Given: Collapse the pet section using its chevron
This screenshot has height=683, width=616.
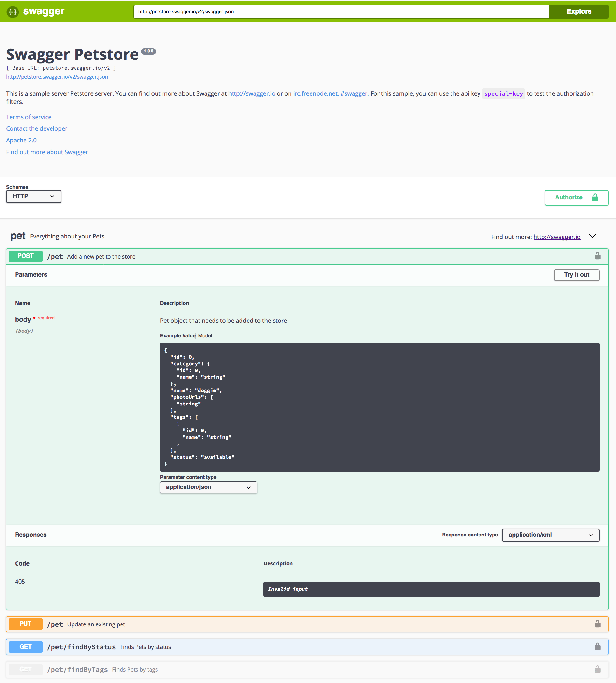Looking at the screenshot, I should 592,236.
